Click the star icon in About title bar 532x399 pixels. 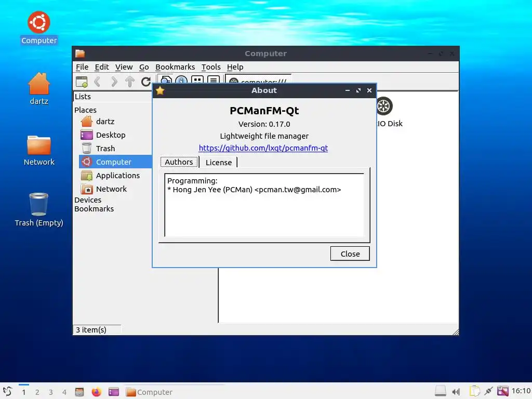(x=160, y=90)
